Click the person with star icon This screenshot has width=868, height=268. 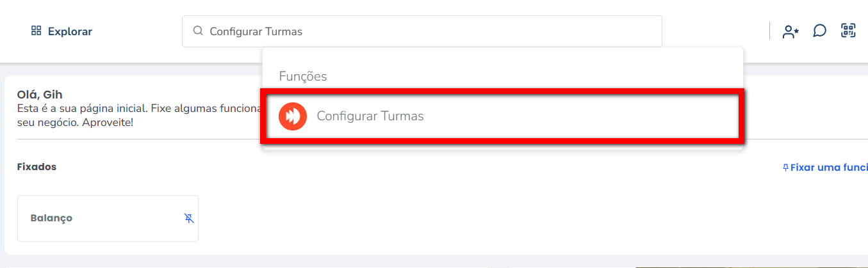point(790,31)
